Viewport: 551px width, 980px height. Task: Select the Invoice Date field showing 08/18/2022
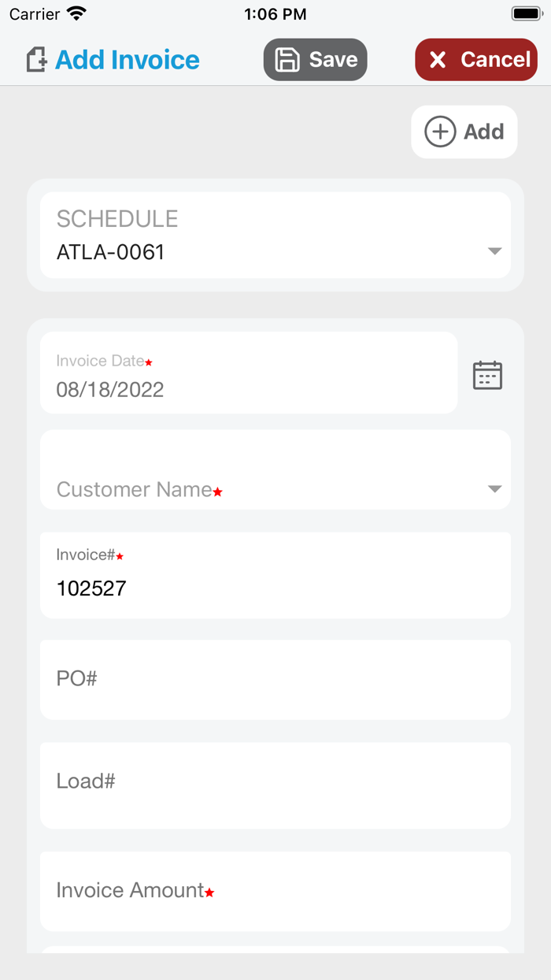click(248, 373)
